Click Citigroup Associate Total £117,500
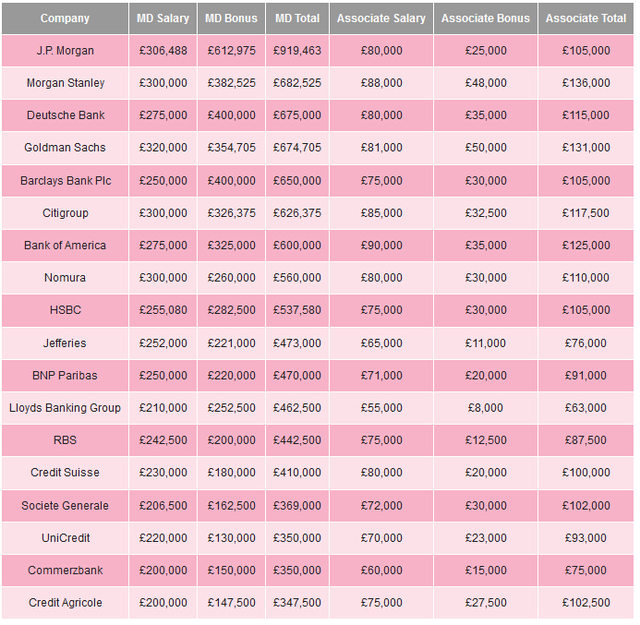Viewport: 640px width, 625px height. point(586,213)
